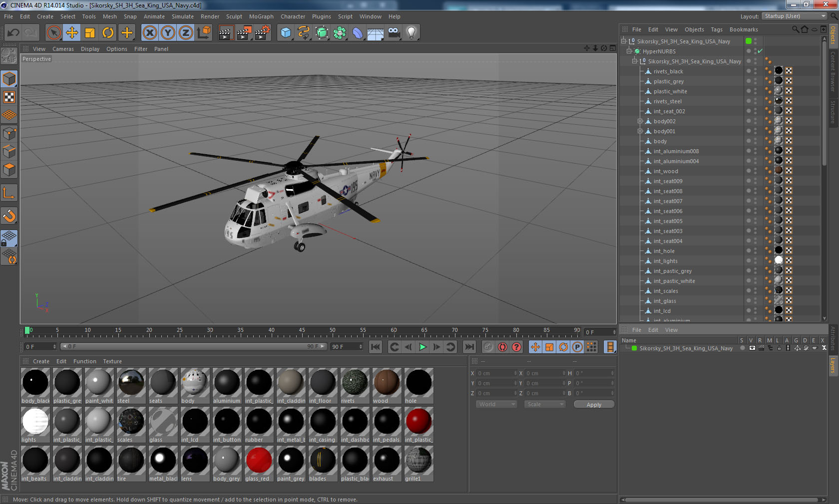Open material manager Texture menu
This screenshot has height=504, width=839.
[112, 361]
